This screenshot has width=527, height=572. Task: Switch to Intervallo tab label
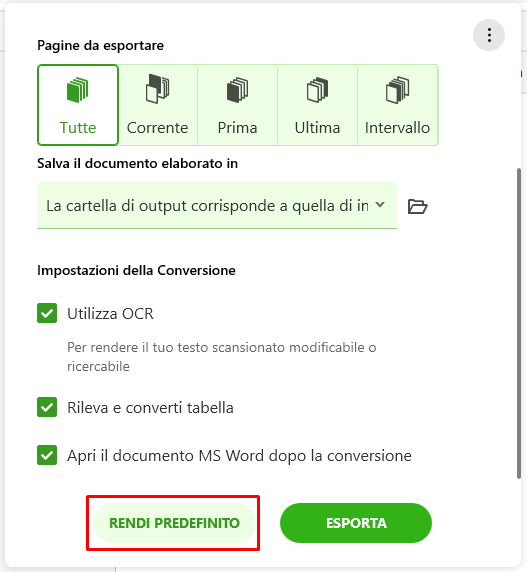(397, 128)
